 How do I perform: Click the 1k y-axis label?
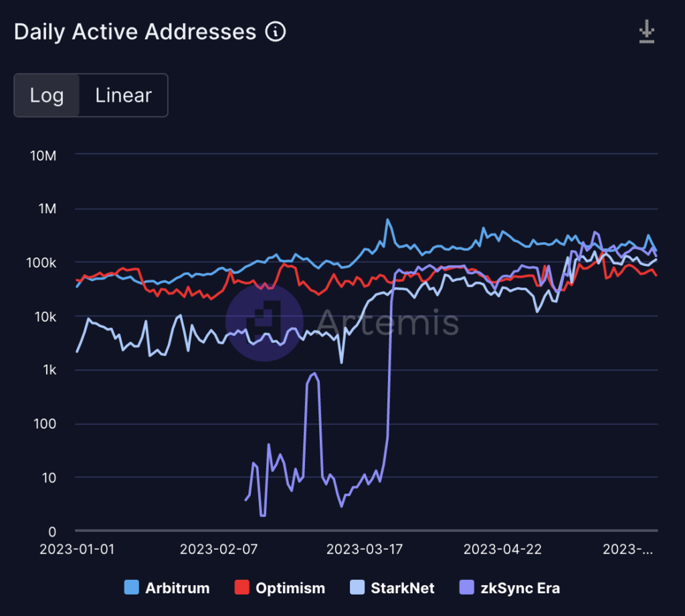point(50,370)
